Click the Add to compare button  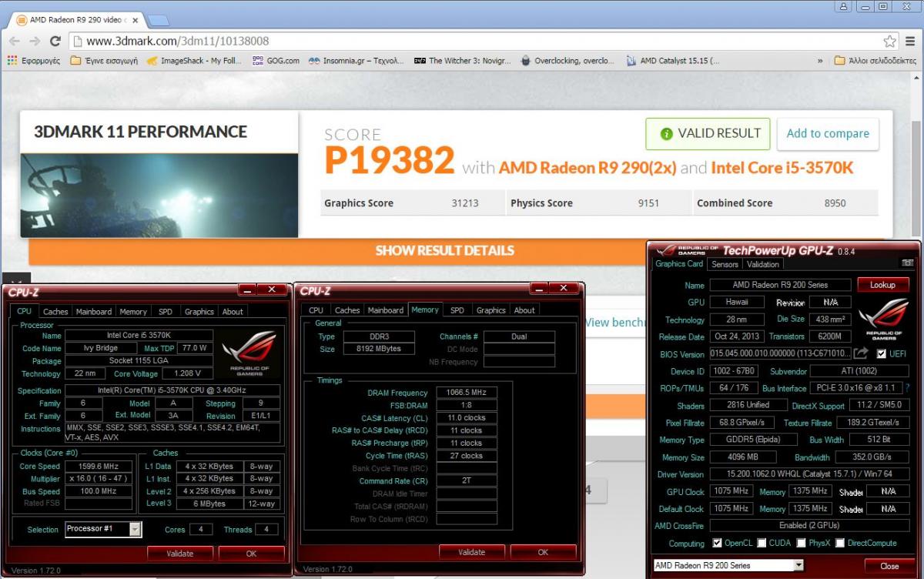point(828,133)
